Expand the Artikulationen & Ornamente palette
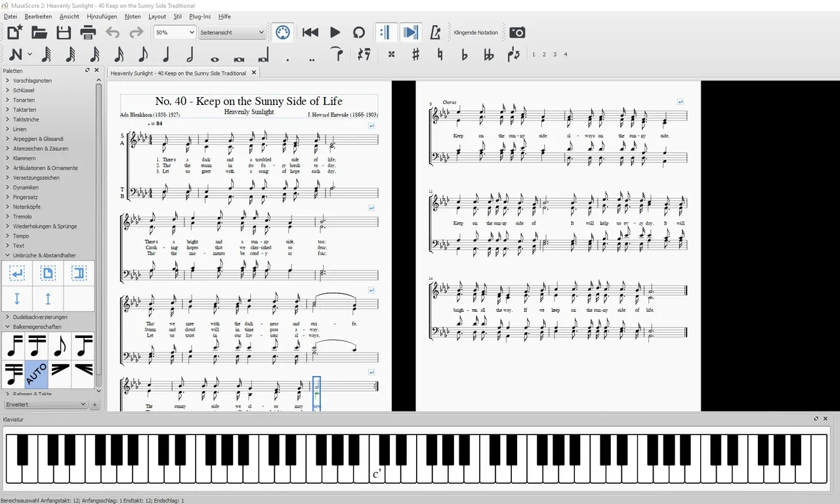 click(45, 168)
